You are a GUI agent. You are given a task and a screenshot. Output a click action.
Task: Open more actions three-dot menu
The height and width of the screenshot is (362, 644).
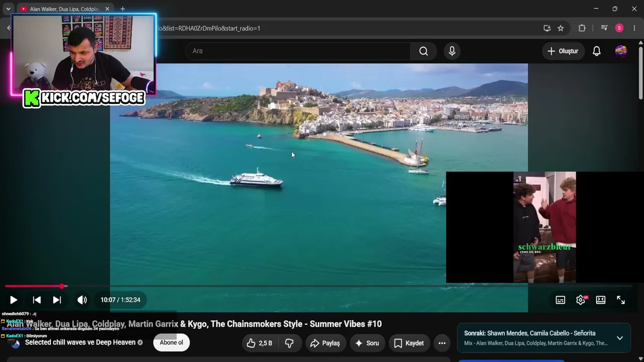pyautogui.click(x=442, y=343)
